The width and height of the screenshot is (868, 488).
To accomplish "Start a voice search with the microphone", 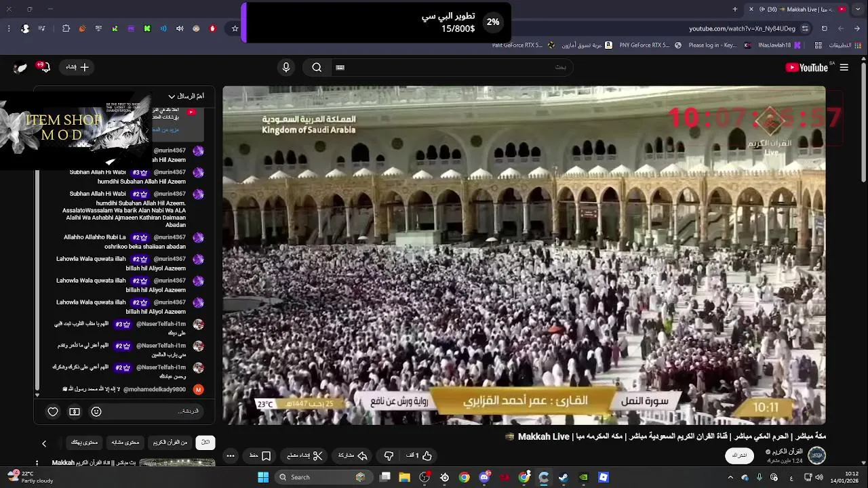I will click(x=286, y=67).
